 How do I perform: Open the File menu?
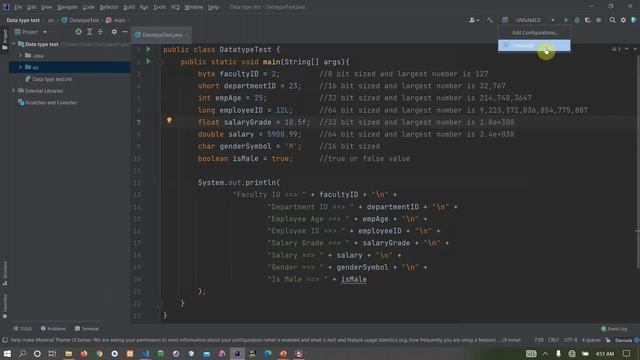[x=18, y=7]
